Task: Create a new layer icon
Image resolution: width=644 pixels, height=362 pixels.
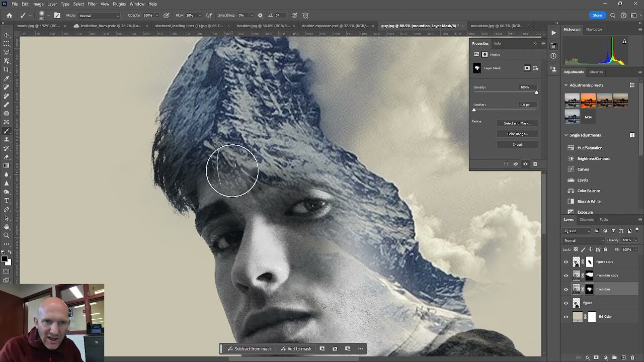Action: click(623, 357)
